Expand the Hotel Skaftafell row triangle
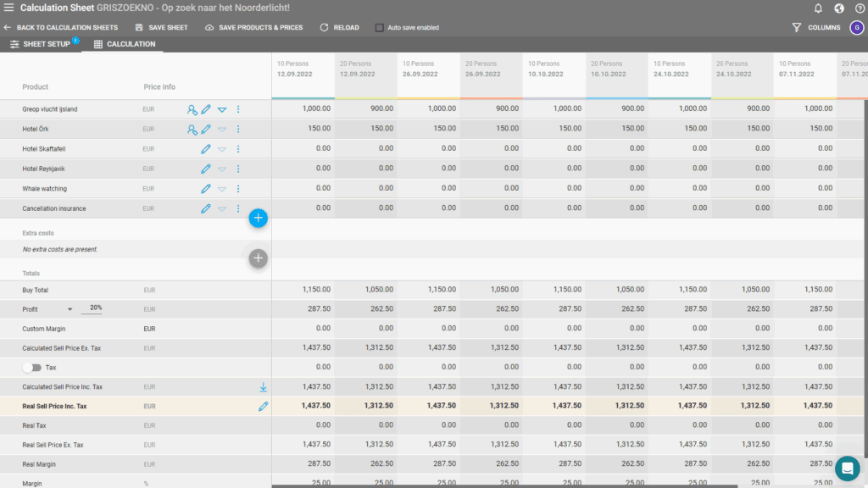The image size is (868, 488). [x=222, y=149]
